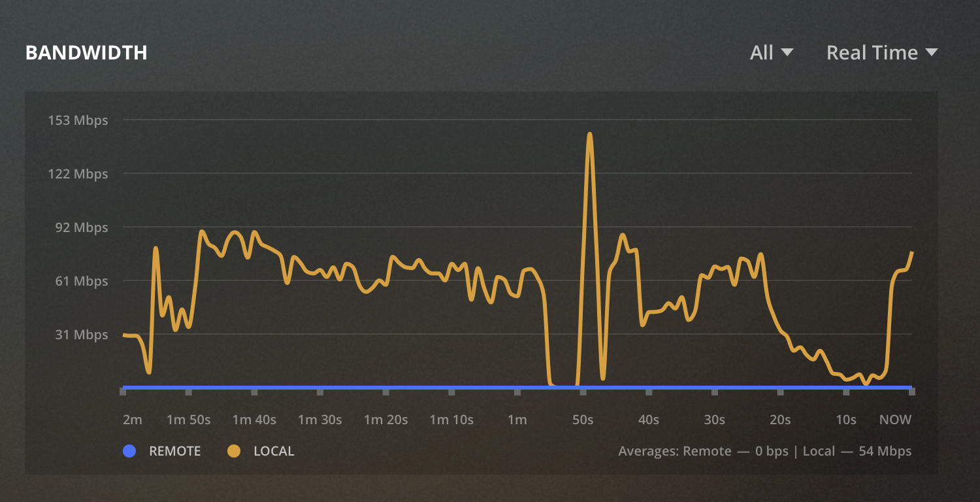
Task: Click the 20s time label
Action: [780, 420]
